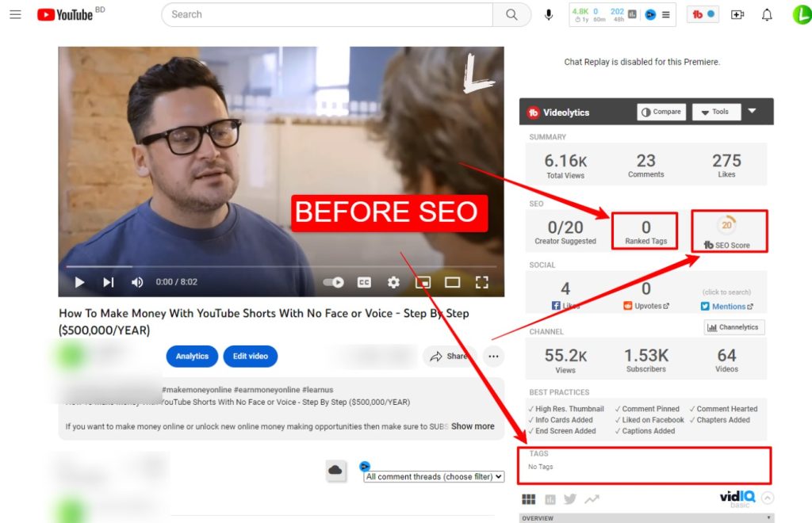Start voice search with the microphone

tap(549, 14)
